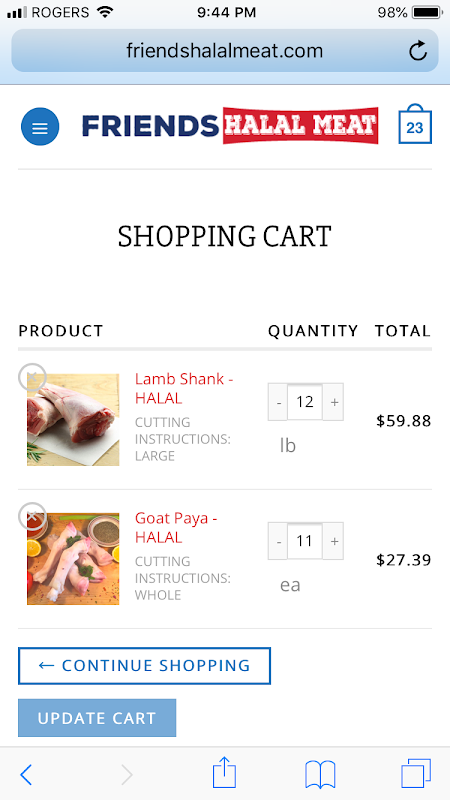This screenshot has width=450, height=800.
Task: Open the Lamb Shank - HALAL product link
Action: tap(184, 388)
